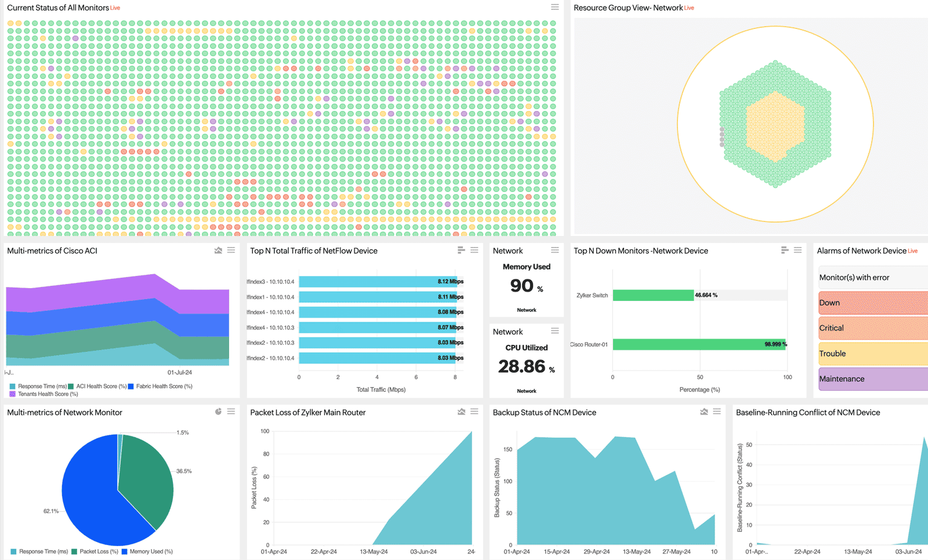Click yellow hexagon group in Resource Group View
The image size is (928, 560).
click(775, 126)
